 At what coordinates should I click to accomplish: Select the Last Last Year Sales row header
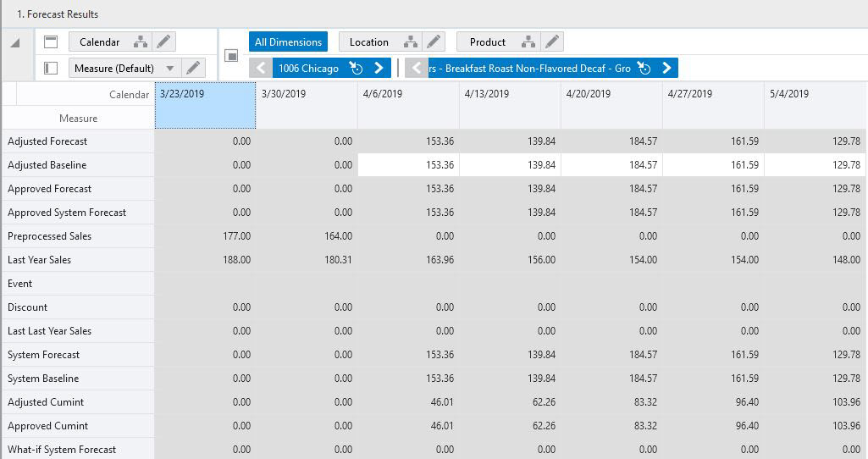78,331
